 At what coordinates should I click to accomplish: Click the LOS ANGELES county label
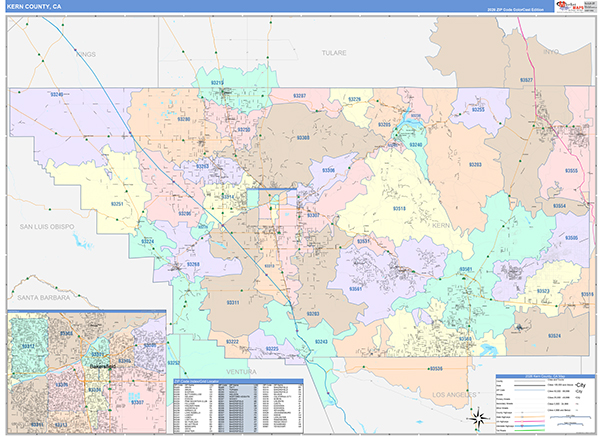454,395
